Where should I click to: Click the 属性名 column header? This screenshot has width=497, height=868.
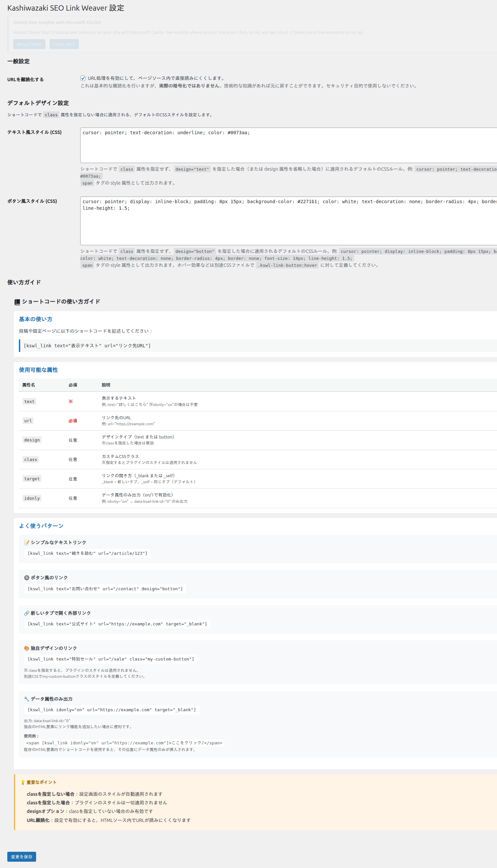pyautogui.click(x=29, y=385)
